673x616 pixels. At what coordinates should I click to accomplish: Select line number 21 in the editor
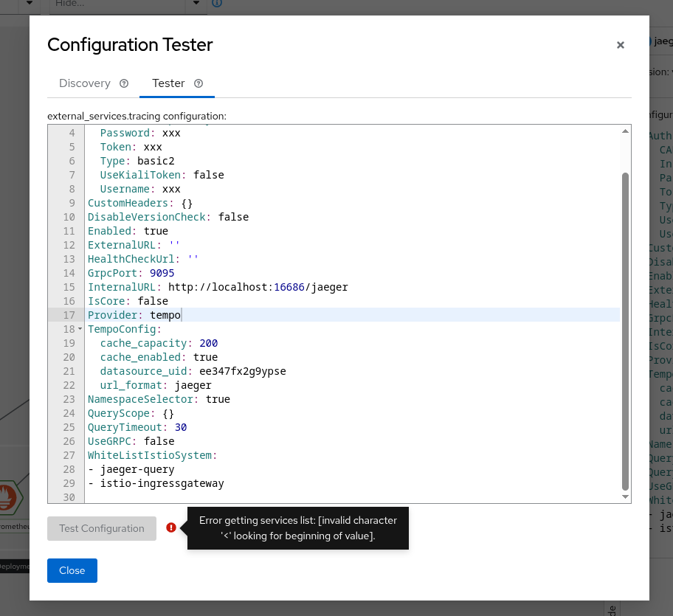tap(69, 371)
